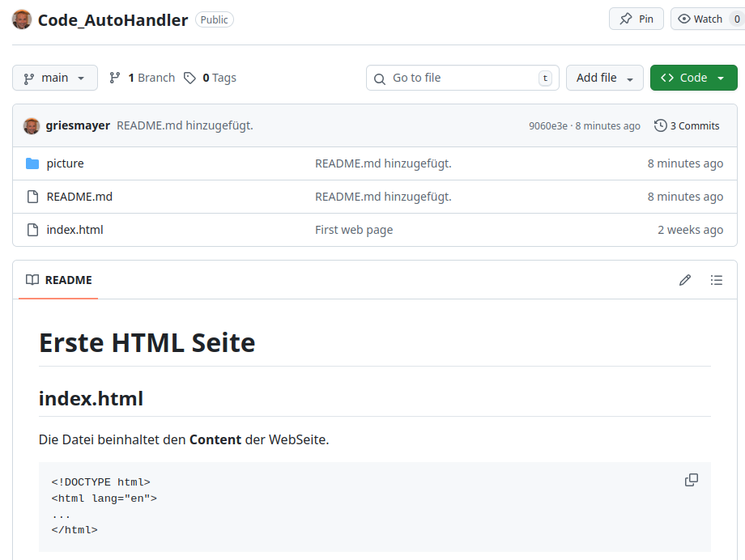Click the griesmayer commit author avatar
Viewport: 745px width, 560px height.
[x=32, y=125]
